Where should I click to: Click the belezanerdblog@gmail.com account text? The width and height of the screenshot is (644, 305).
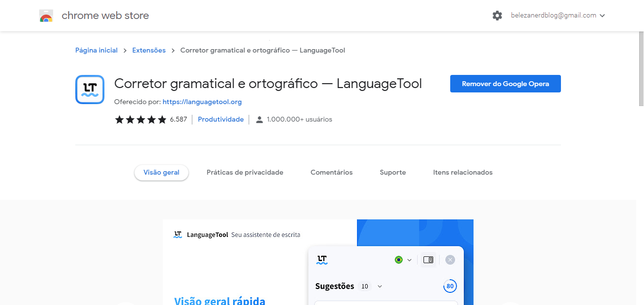tap(554, 16)
